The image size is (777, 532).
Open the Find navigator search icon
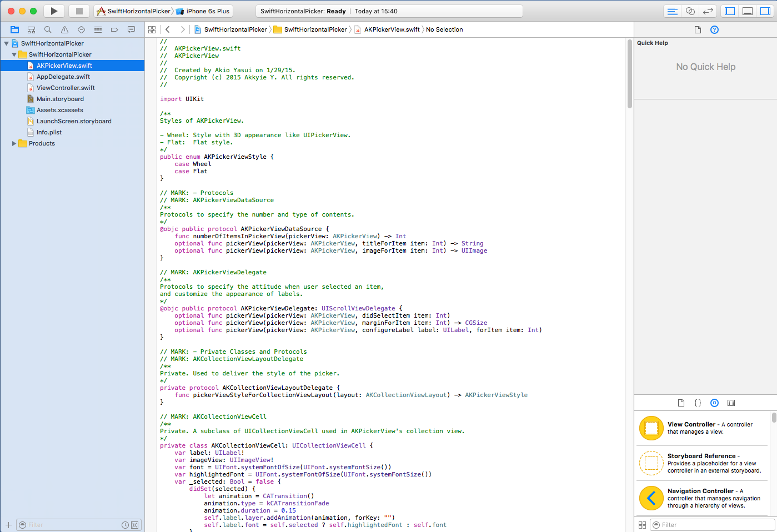[x=48, y=29]
